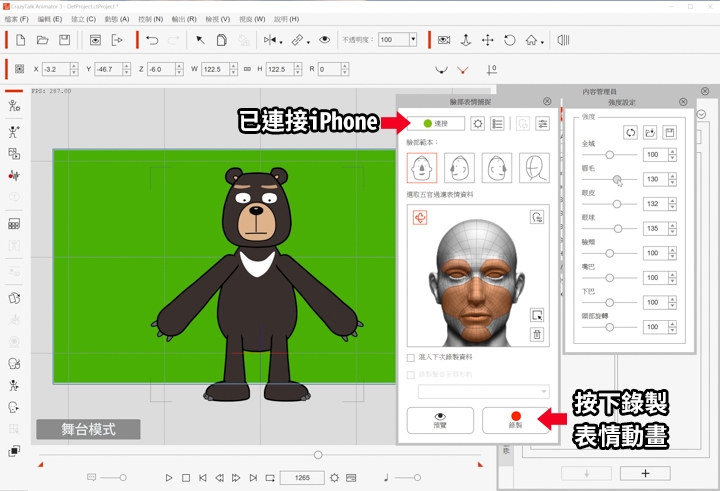
Task: Undo the last action
Action: coord(152,40)
